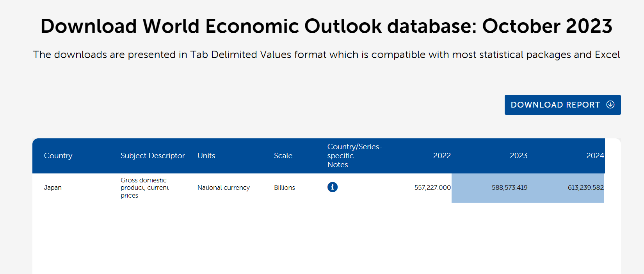Image resolution: width=644 pixels, height=274 pixels.
Task: Click the Units column header
Action: click(206, 156)
